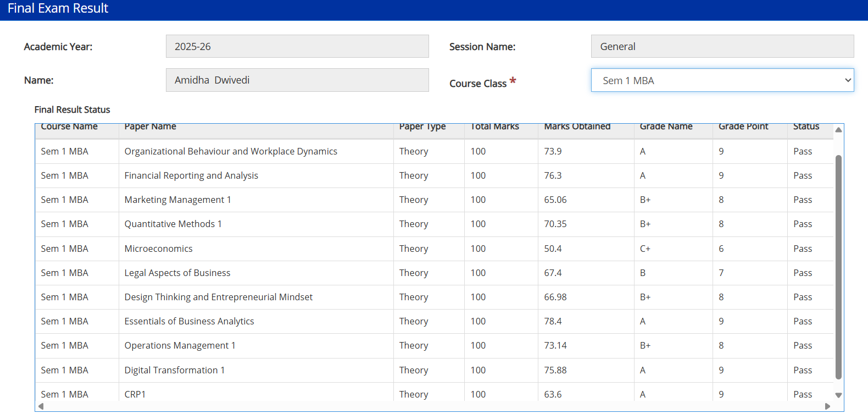The width and height of the screenshot is (868, 419).
Task: Click the table scroll up arrow
Action: coord(838,130)
